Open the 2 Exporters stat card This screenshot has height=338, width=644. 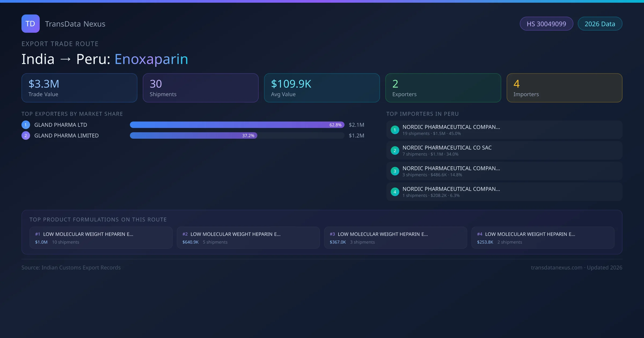pos(443,88)
